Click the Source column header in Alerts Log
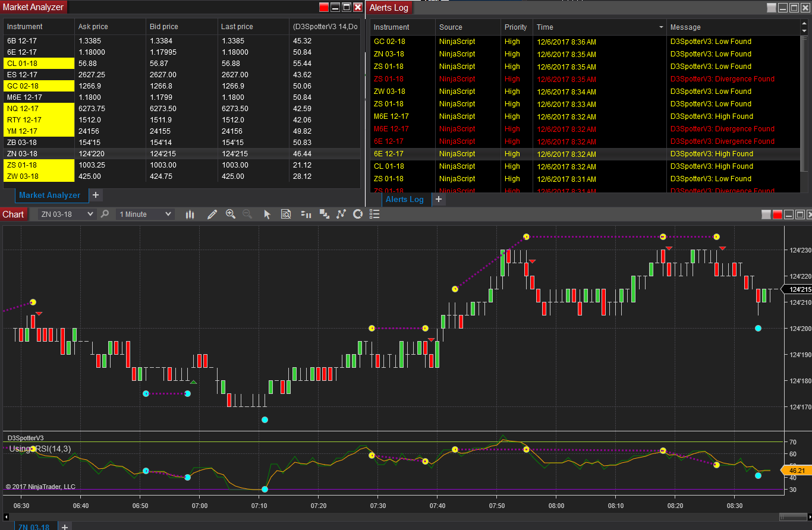 [468, 27]
